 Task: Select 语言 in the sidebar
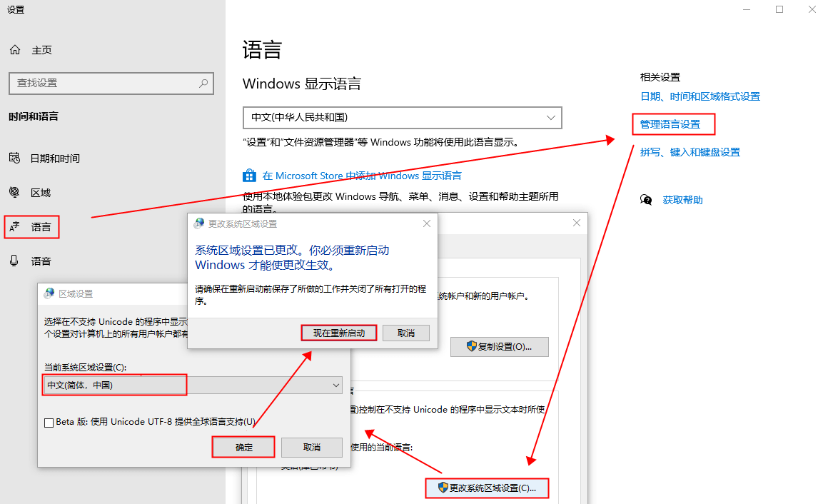click(x=41, y=227)
